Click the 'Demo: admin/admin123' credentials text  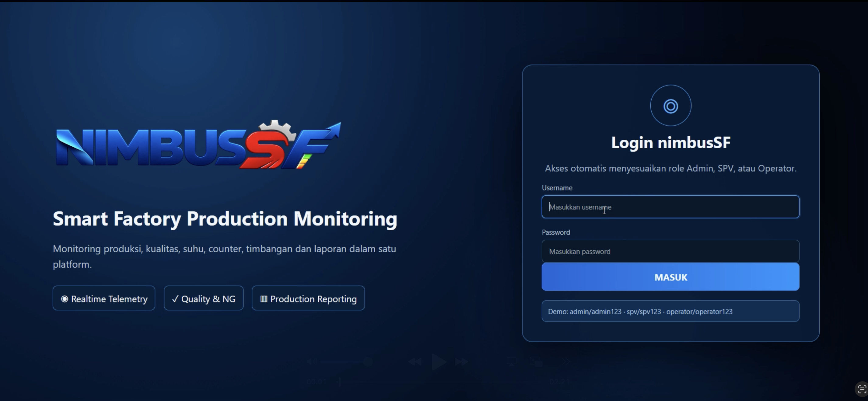click(640, 311)
